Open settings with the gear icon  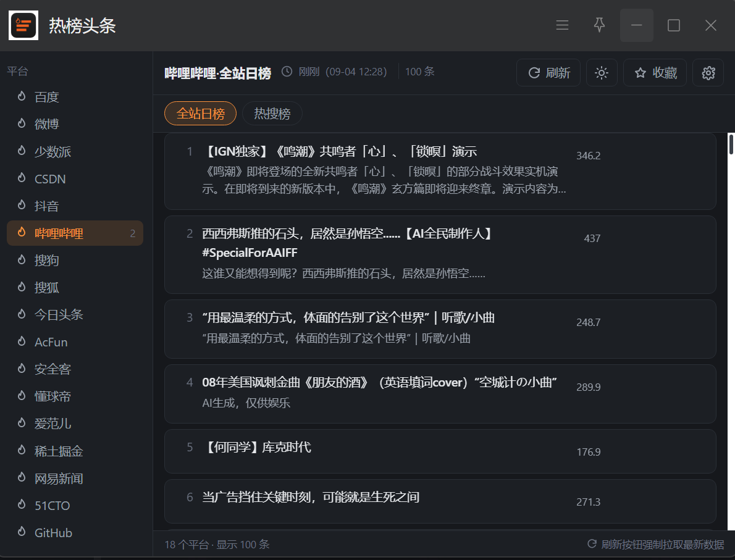(708, 73)
